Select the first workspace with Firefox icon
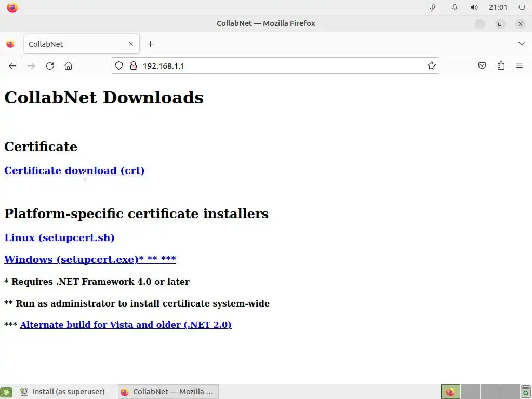This screenshot has width=532, height=399. coord(450,392)
